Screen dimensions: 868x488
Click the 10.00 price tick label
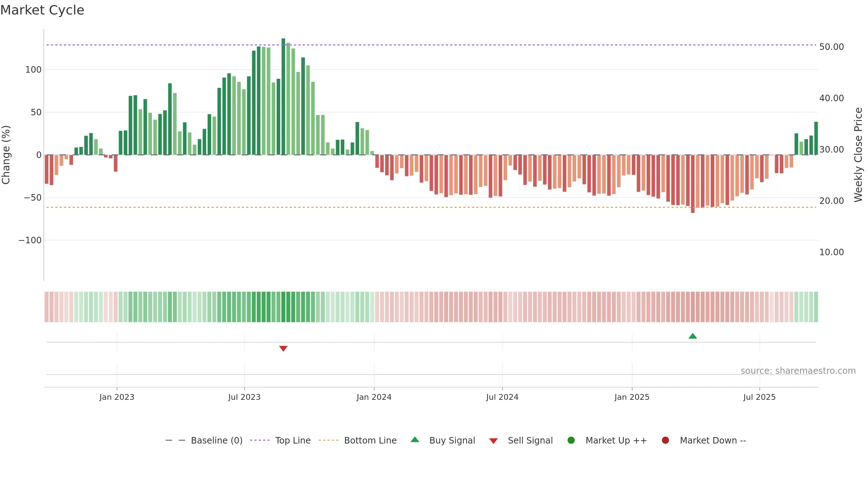click(x=831, y=252)
